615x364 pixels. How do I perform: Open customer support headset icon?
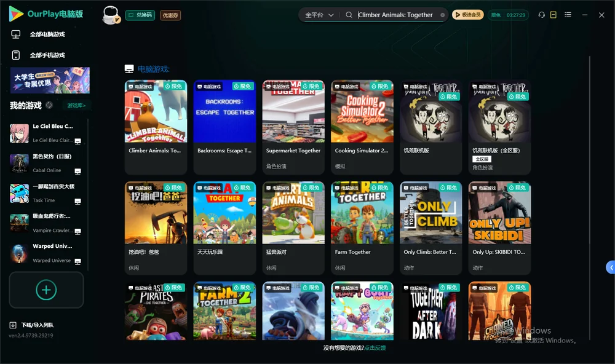point(541,15)
